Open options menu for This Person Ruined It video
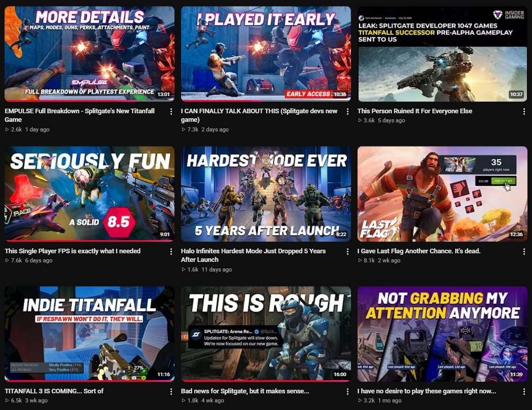 click(524, 112)
